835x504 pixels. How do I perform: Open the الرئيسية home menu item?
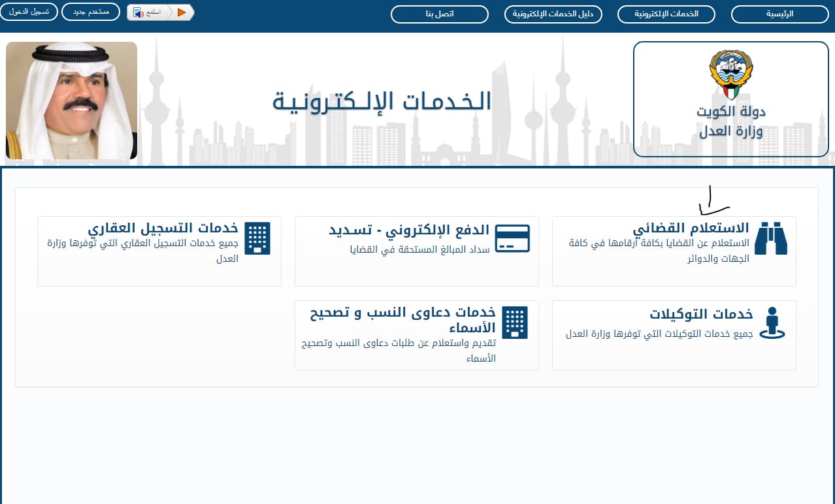tap(779, 14)
